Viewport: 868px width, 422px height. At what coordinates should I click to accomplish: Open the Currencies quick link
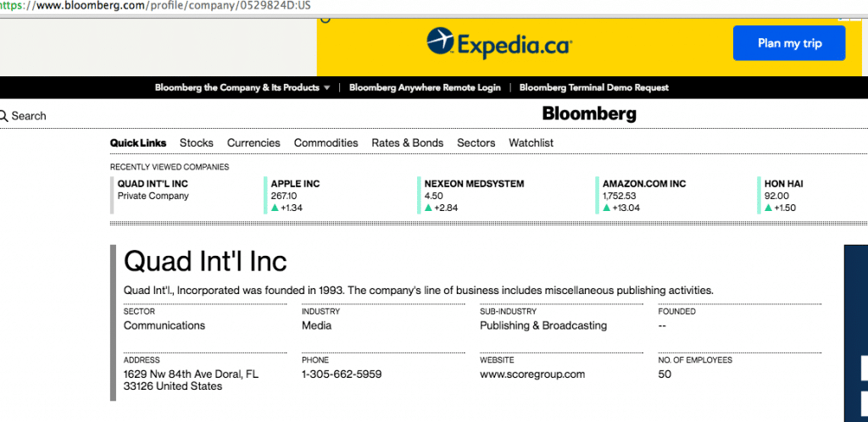(253, 142)
